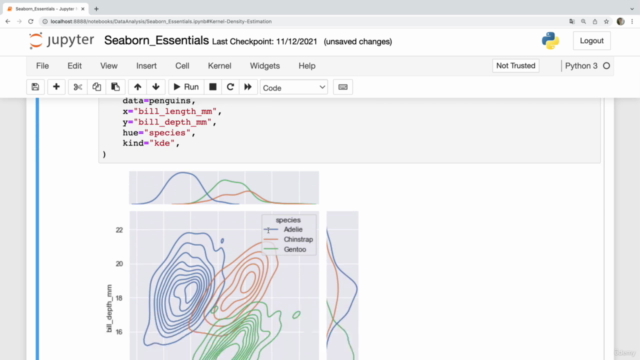
Task: Bookmark this page with the star icon
Action: pos(607,21)
